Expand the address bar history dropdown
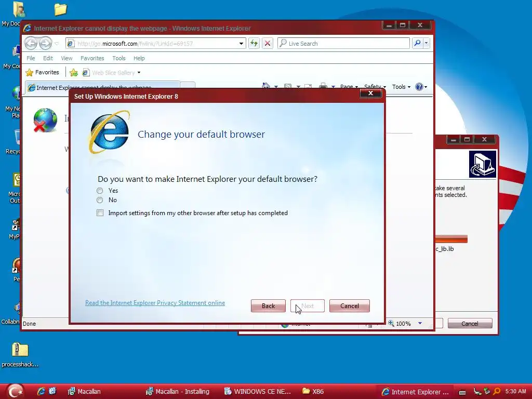Viewport: 532px width, 399px height. click(x=241, y=44)
